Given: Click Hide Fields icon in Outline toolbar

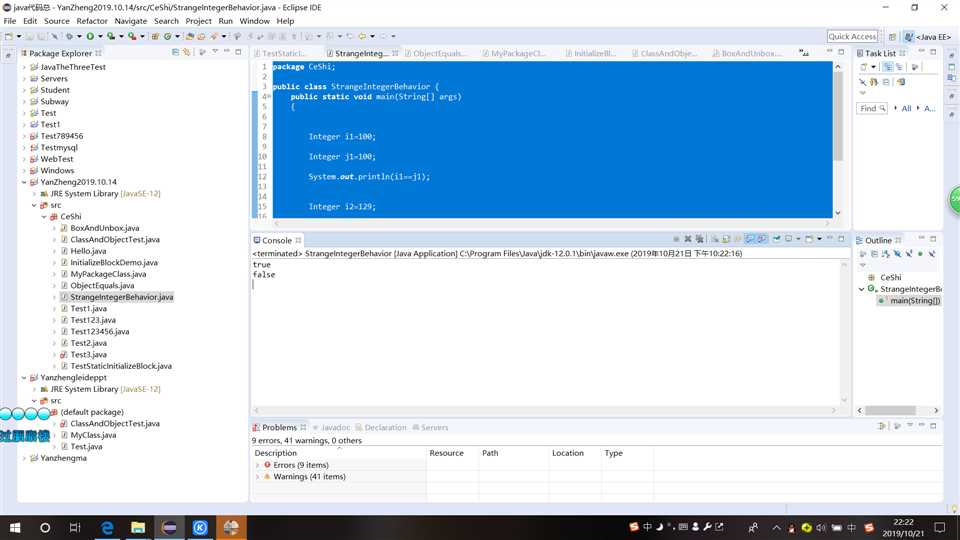Looking at the screenshot, I should point(898,253).
